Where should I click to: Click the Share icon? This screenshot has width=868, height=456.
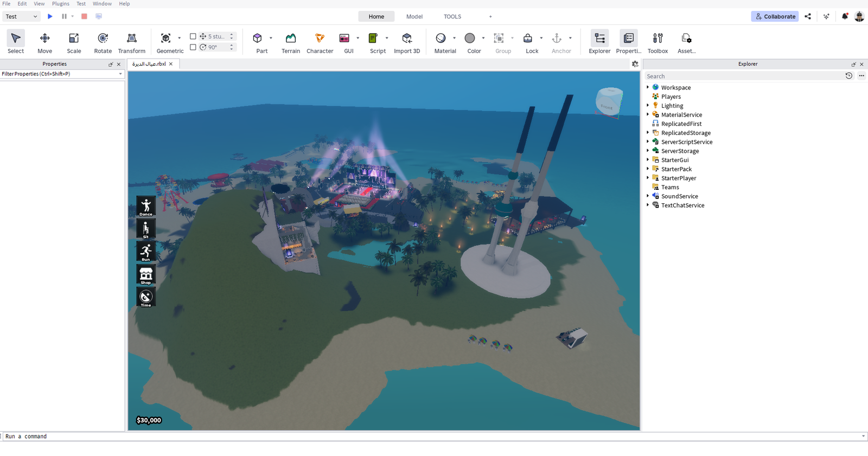808,16
